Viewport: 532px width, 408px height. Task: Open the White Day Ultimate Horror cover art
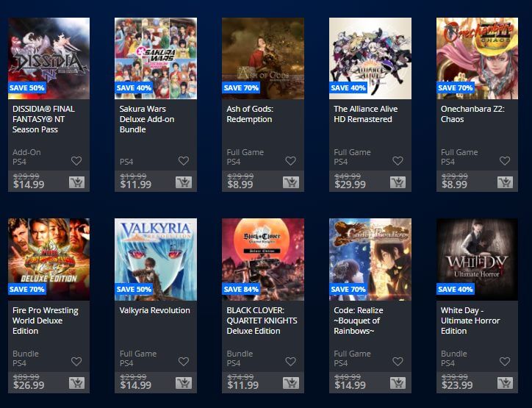coord(477,260)
